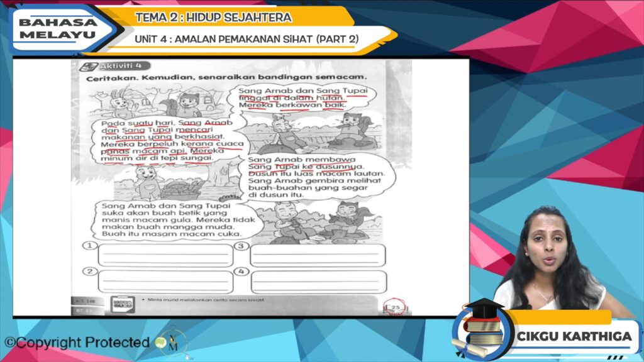Click the Copyright Protected watermark text
This screenshot has height=362, width=644.
pos(77,343)
